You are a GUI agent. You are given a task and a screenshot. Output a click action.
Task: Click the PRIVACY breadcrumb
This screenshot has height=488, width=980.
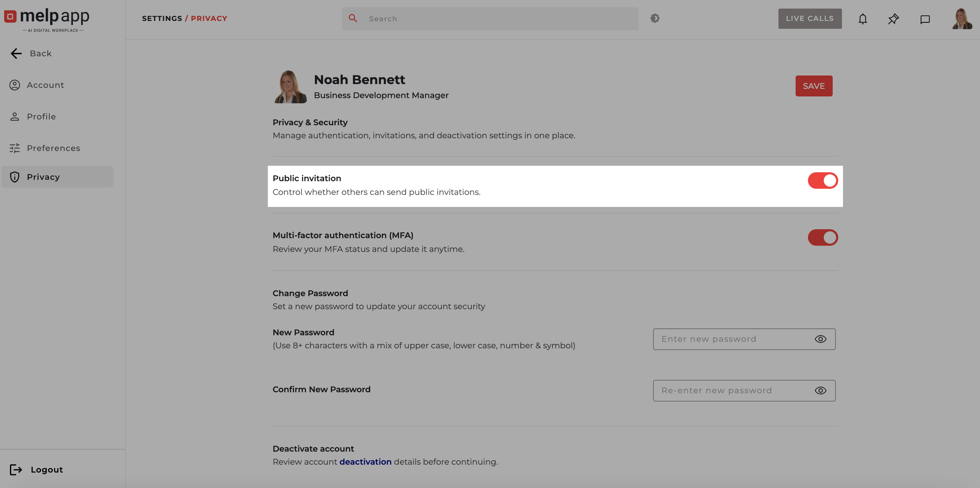click(209, 18)
